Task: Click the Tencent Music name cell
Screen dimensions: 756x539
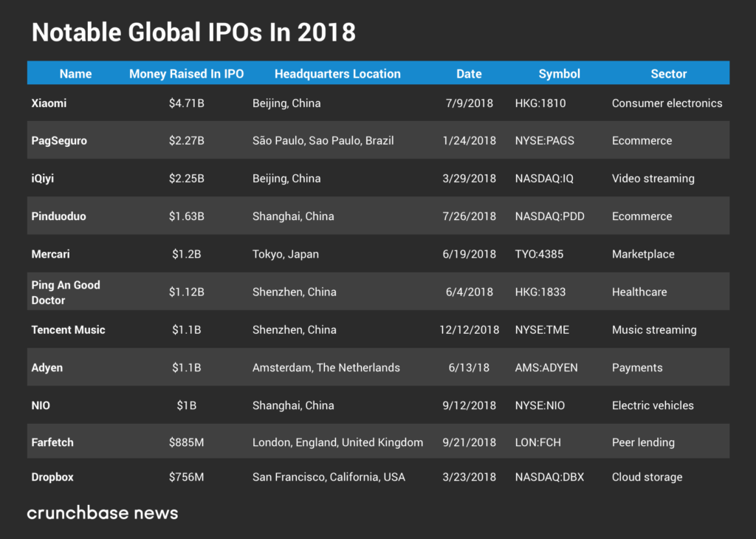Action: (68, 330)
